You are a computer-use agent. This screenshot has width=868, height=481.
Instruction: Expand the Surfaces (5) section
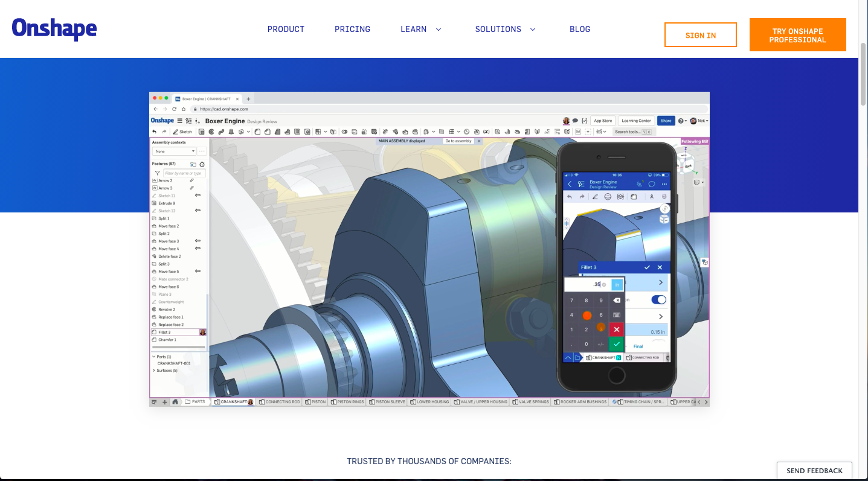[x=153, y=370]
